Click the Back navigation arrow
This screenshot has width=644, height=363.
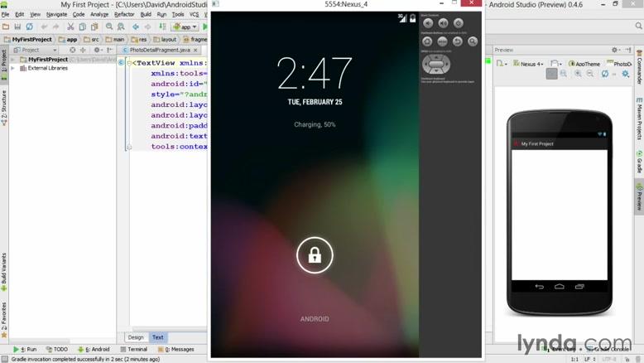point(136,27)
